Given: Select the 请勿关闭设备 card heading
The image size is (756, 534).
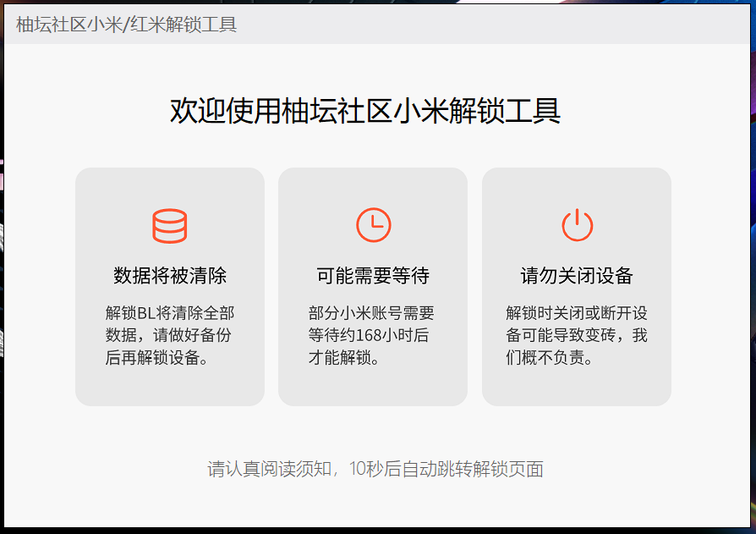Looking at the screenshot, I should (577, 276).
